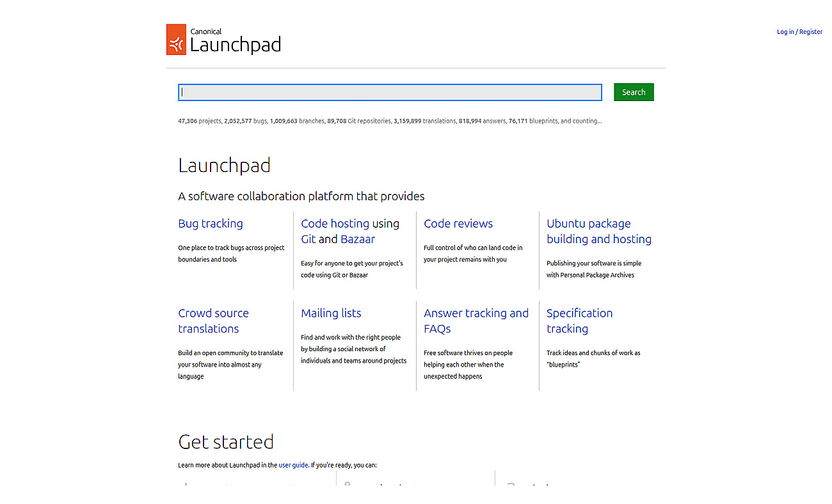The height and width of the screenshot is (504, 832).
Task: Click 'One place to track bugs' description
Action: coord(231,253)
